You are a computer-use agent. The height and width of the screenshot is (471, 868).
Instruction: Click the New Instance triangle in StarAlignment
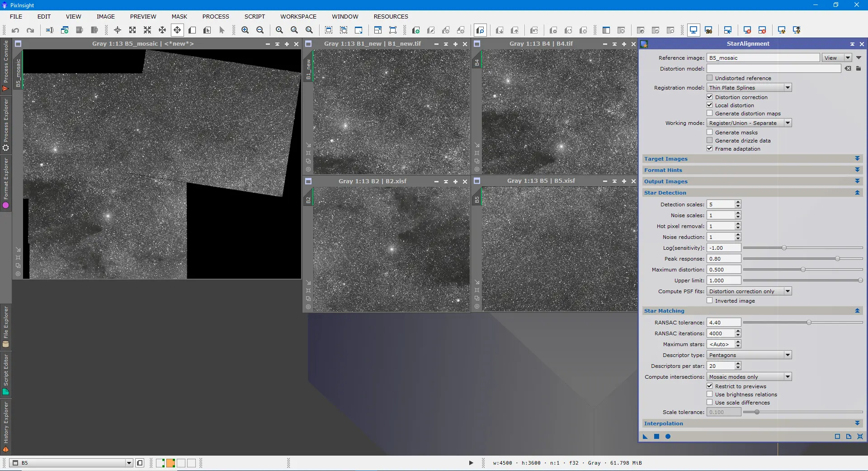tap(645, 437)
